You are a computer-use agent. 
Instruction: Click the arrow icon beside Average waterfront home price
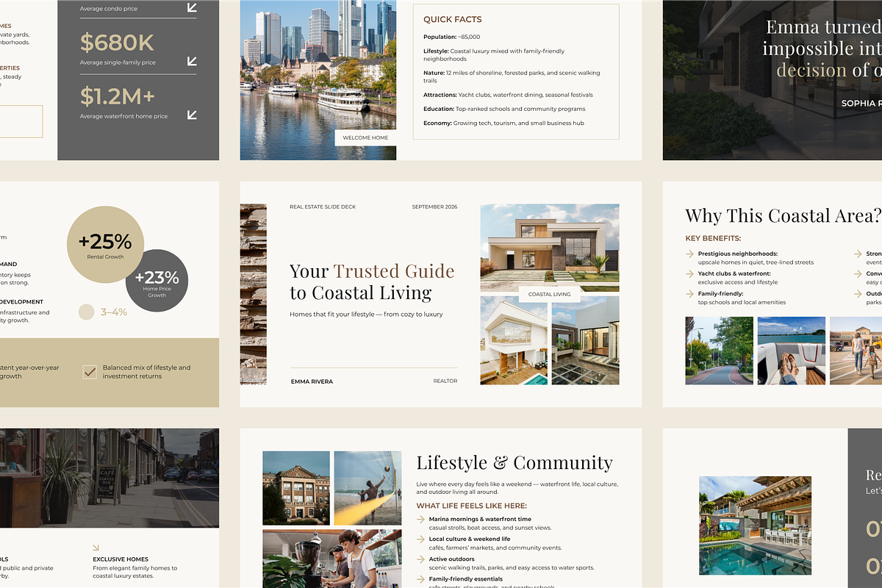pyautogui.click(x=192, y=115)
